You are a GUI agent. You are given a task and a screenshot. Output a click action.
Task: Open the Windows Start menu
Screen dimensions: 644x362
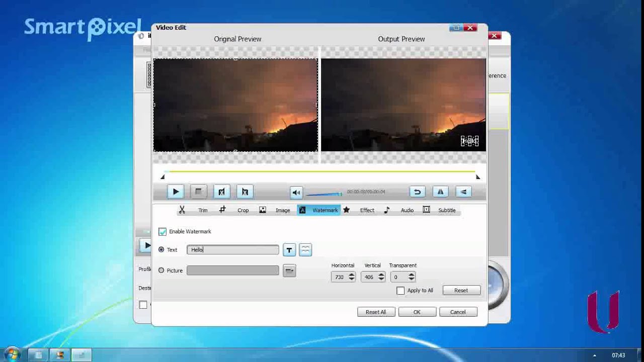pos(12,355)
